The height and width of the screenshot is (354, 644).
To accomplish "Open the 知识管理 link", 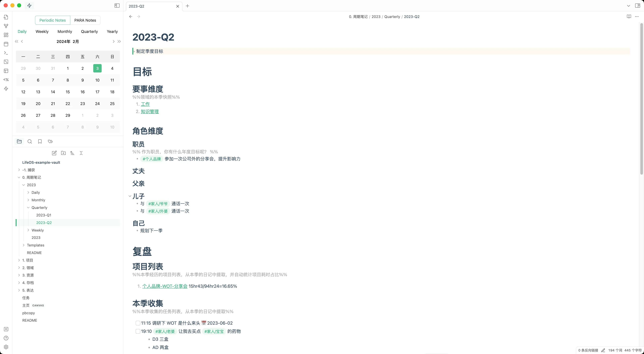I will 149,112.
